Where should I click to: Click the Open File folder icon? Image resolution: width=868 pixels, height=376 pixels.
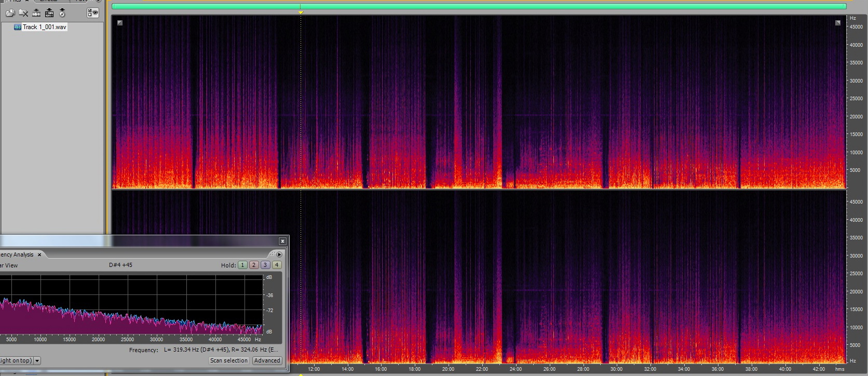point(10,13)
